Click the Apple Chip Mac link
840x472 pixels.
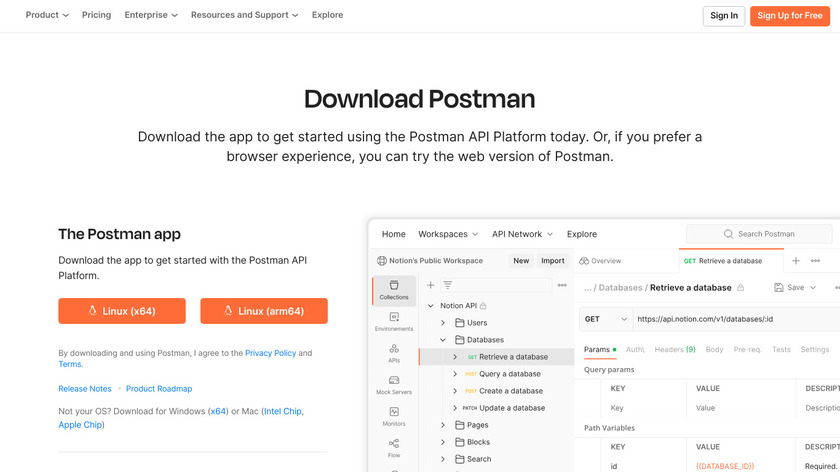pyautogui.click(x=80, y=425)
